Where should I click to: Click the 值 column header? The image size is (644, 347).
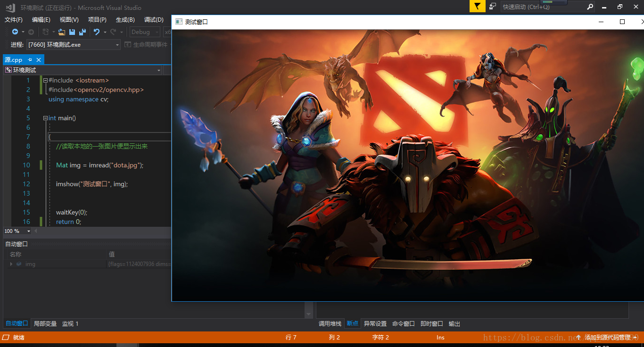coord(112,254)
